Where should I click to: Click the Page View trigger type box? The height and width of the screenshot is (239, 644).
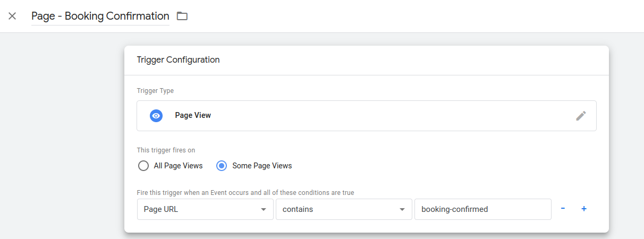(x=367, y=116)
